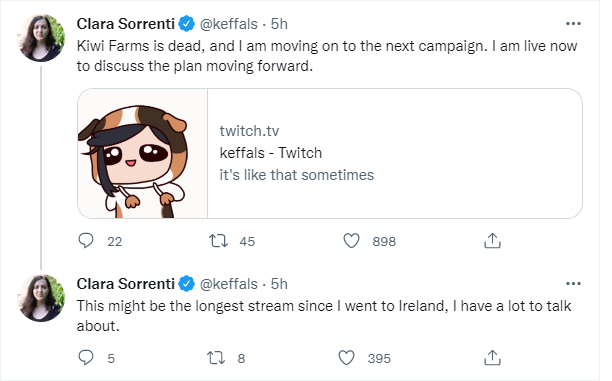
Task: Share the first tweet via upload icon
Action: [492, 240]
